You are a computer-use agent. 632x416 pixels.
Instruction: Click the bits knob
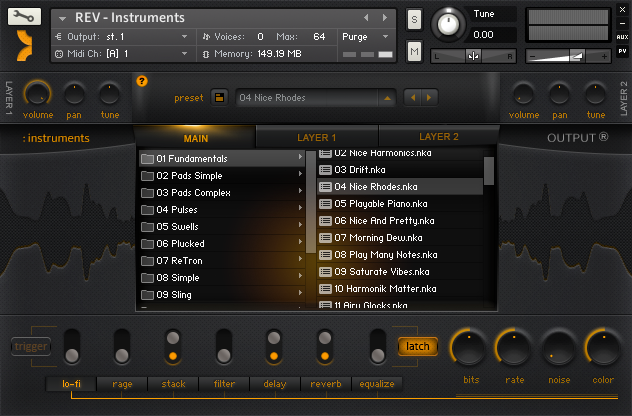click(x=469, y=348)
